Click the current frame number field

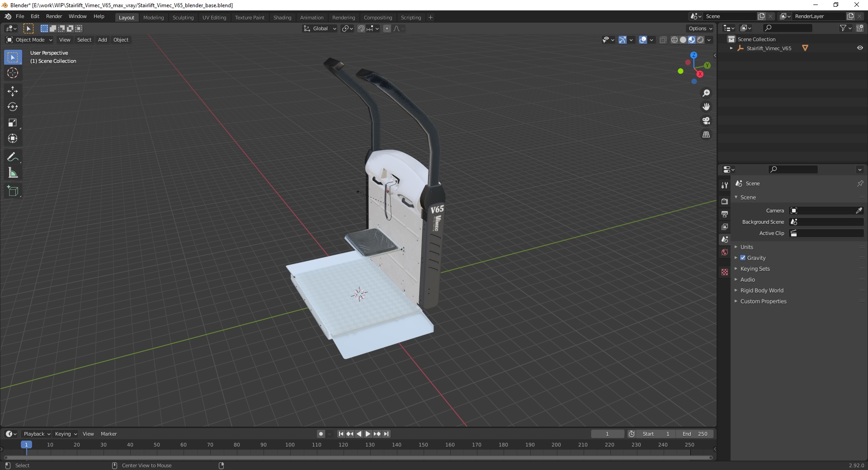click(x=607, y=434)
